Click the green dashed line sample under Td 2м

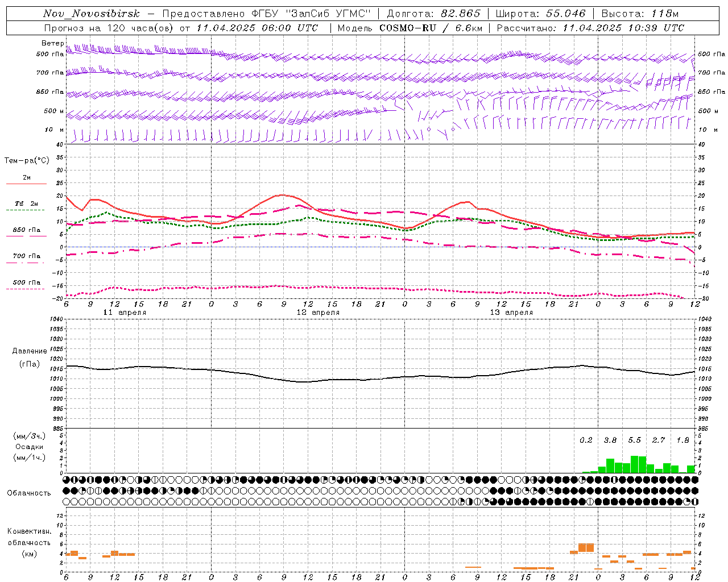[25, 210]
